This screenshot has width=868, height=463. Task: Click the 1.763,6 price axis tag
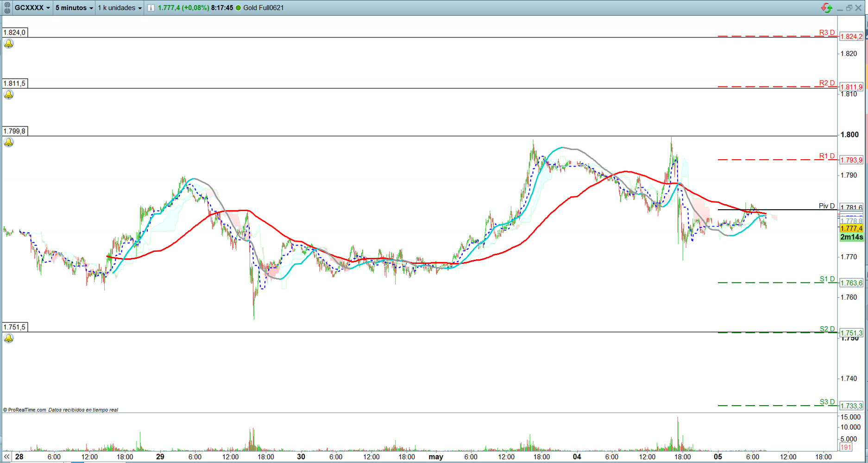(x=851, y=283)
